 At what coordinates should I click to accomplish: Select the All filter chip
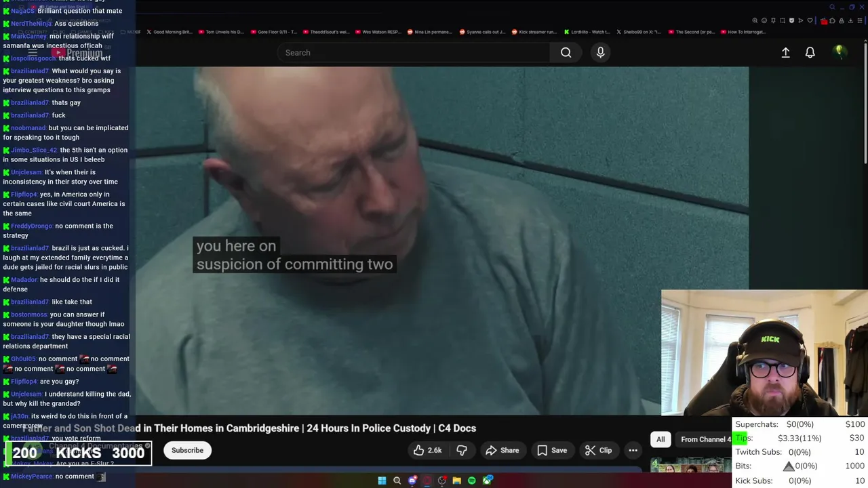660,439
